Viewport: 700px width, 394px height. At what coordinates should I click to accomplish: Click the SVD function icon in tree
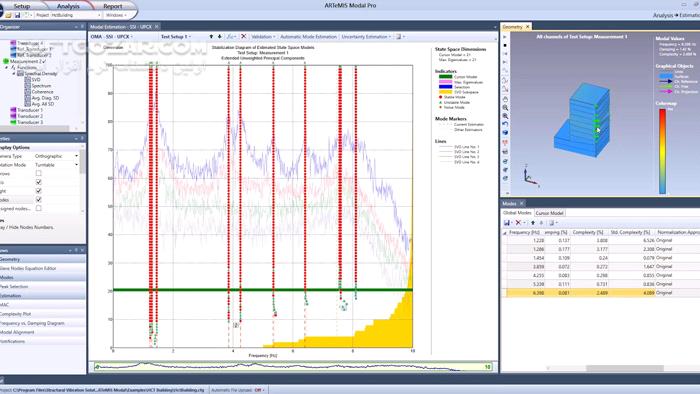coord(28,79)
